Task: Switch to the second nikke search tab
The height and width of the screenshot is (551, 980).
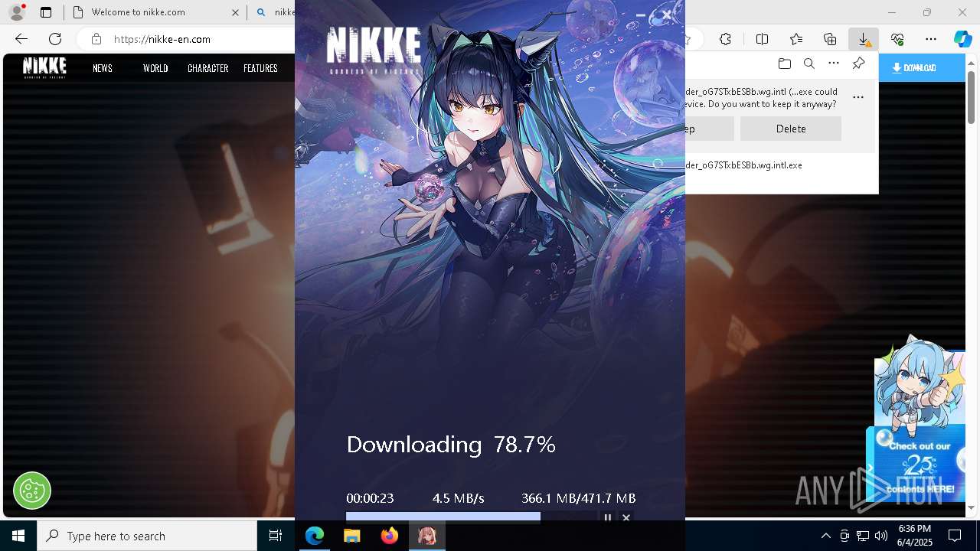Action: pyautogui.click(x=274, y=12)
